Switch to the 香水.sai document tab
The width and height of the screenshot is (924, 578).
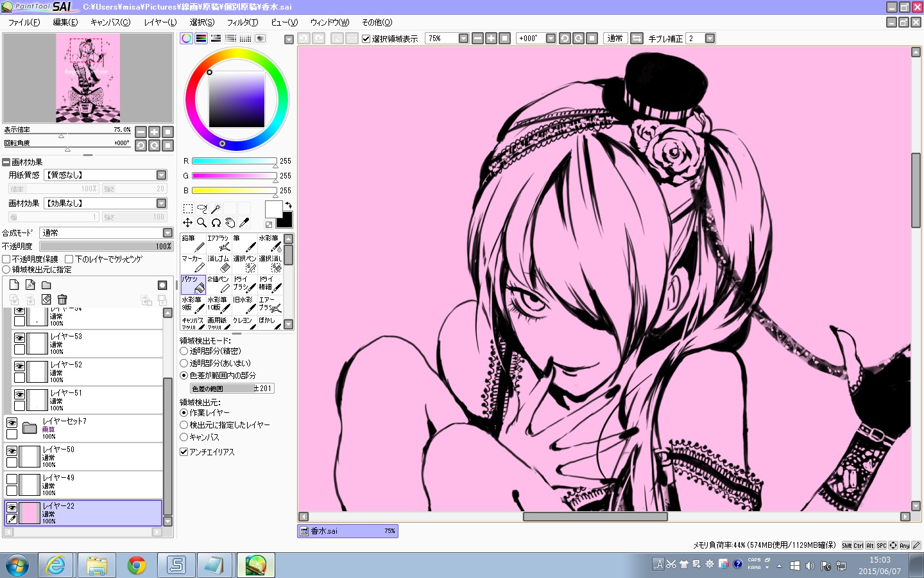point(348,531)
